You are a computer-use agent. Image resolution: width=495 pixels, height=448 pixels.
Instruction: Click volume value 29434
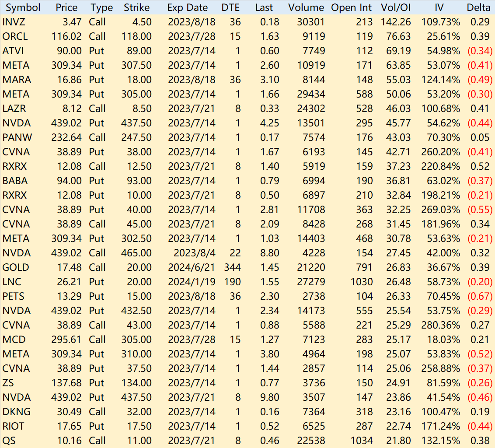pos(311,94)
